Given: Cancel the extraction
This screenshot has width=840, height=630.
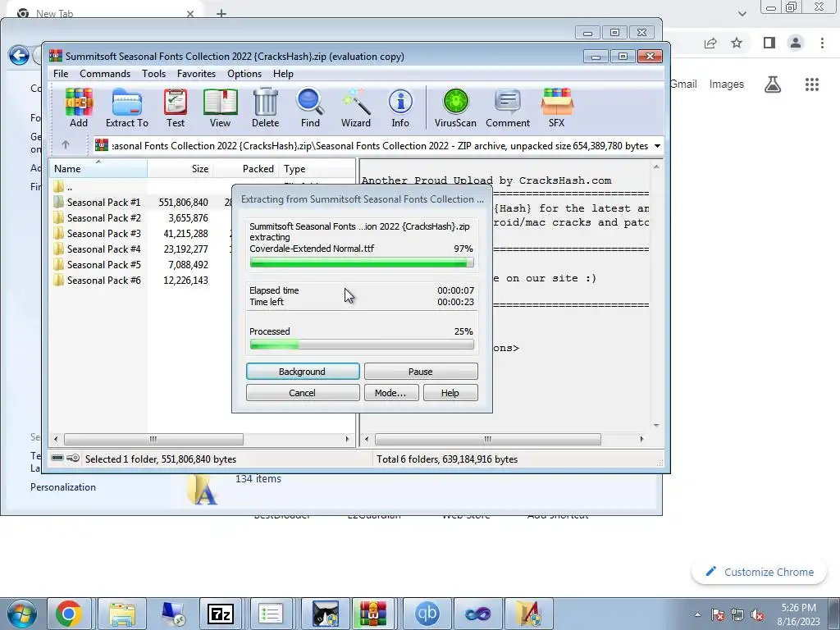Looking at the screenshot, I should click(303, 393).
